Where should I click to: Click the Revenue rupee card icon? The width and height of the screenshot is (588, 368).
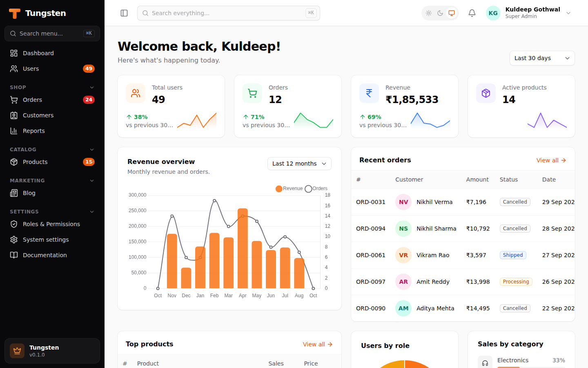(x=369, y=93)
